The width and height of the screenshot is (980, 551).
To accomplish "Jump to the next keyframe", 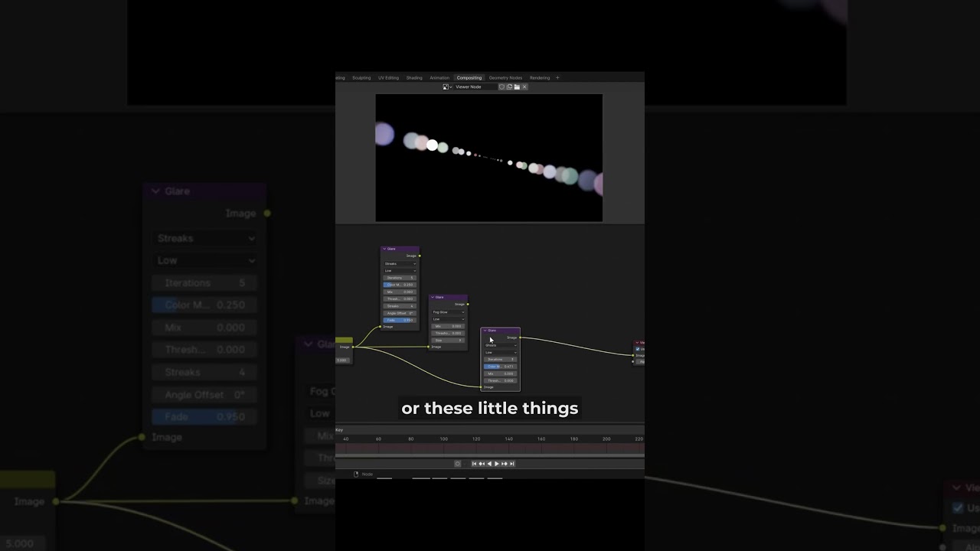I will click(x=505, y=464).
